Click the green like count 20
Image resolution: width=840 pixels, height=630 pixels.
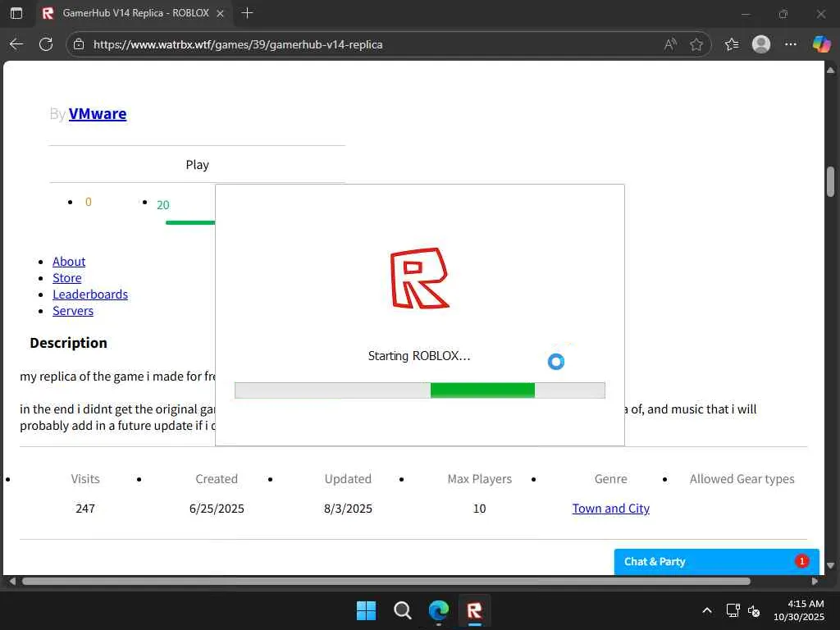163,204
